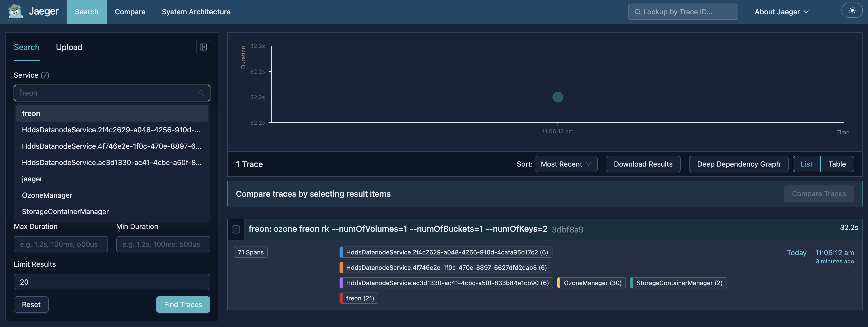Viewport: 868px width, 327px height.
Task: Open the Search nav tab
Action: click(87, 12)
